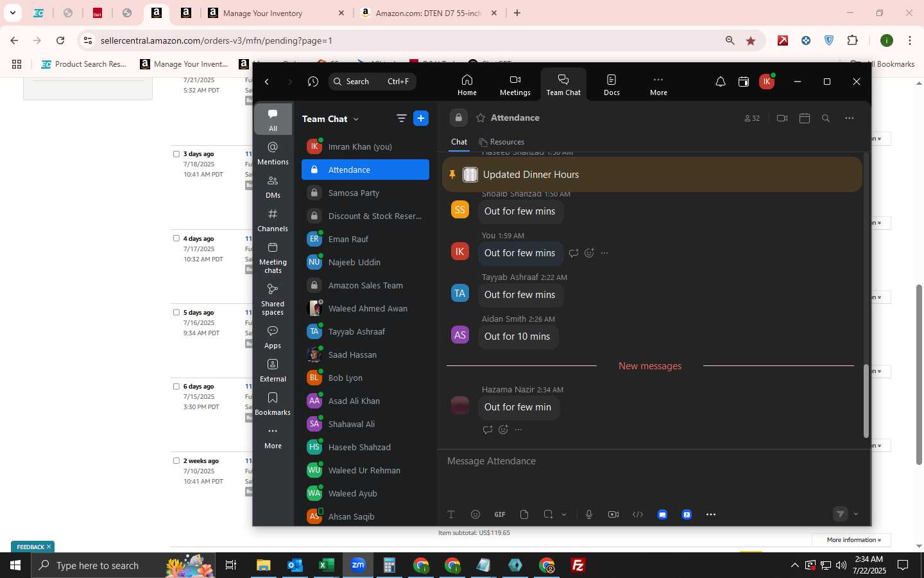Open Zoom notifications bell
924x578 pixels.
point(721,82)
